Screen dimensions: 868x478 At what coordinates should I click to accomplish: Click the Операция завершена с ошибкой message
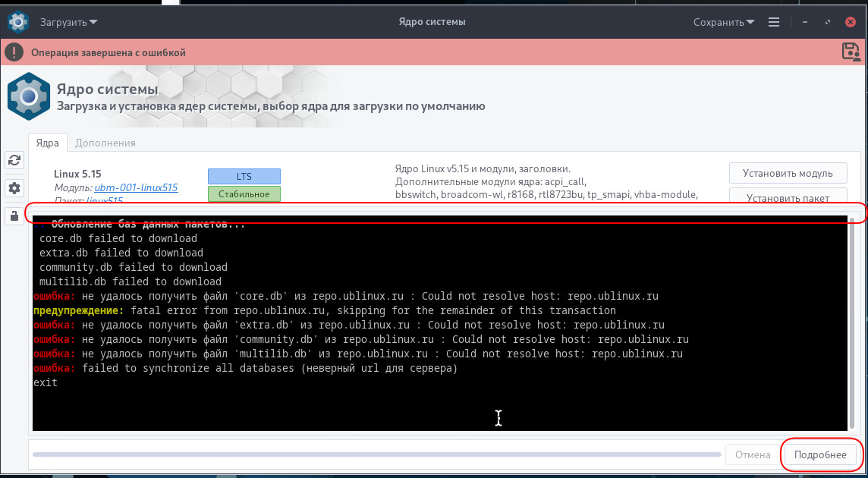[x=108, y=52]
